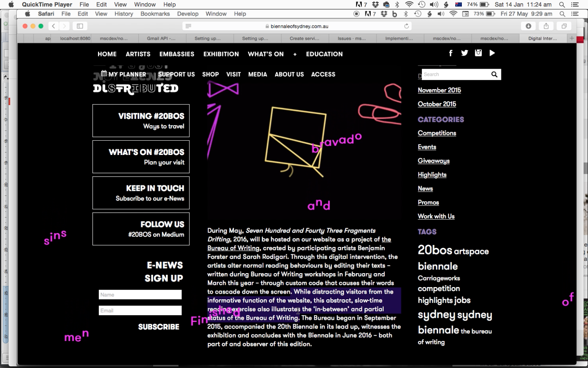
Task: Open the EDUCATION navigation link
Action: coord(325,54)
